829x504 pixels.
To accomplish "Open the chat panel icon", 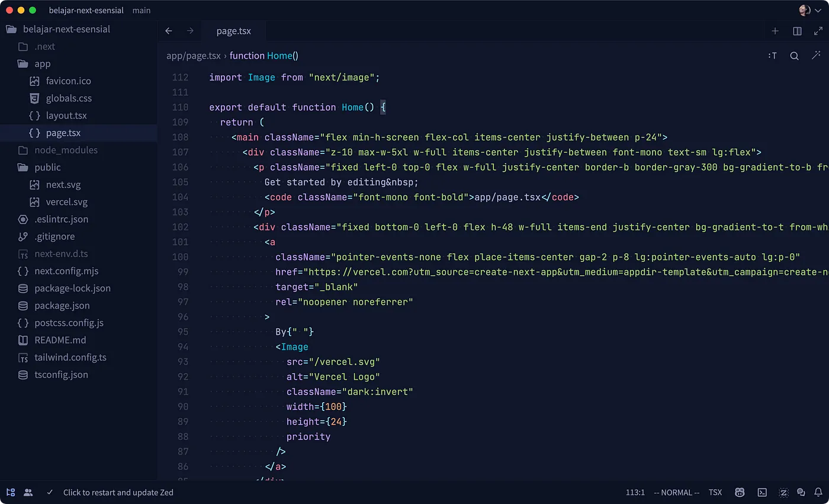I will coord(801,492).
